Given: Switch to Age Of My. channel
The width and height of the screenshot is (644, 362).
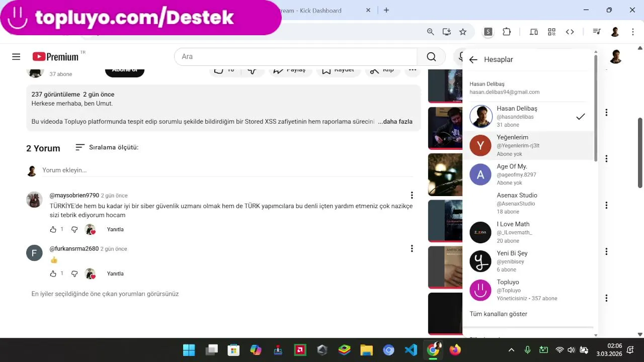Looking at the screenshot, I should (528, 174).
